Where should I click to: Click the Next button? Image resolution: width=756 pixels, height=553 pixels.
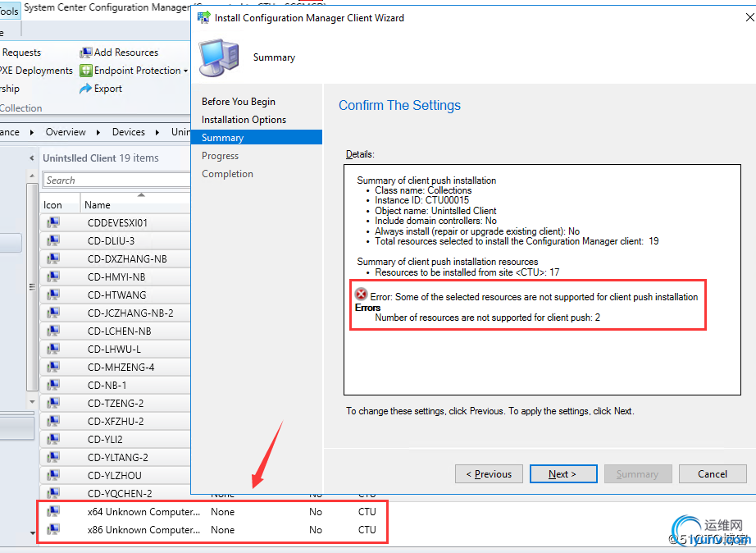(x=563, y=474)
